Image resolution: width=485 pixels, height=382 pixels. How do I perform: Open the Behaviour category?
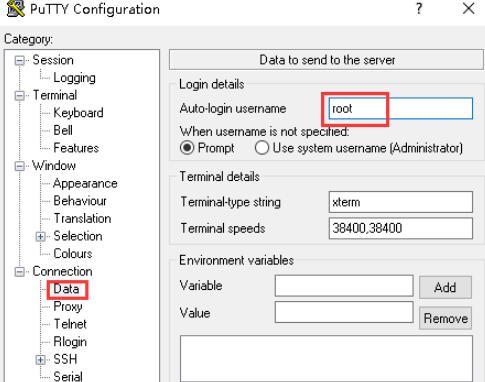[80, 201]
